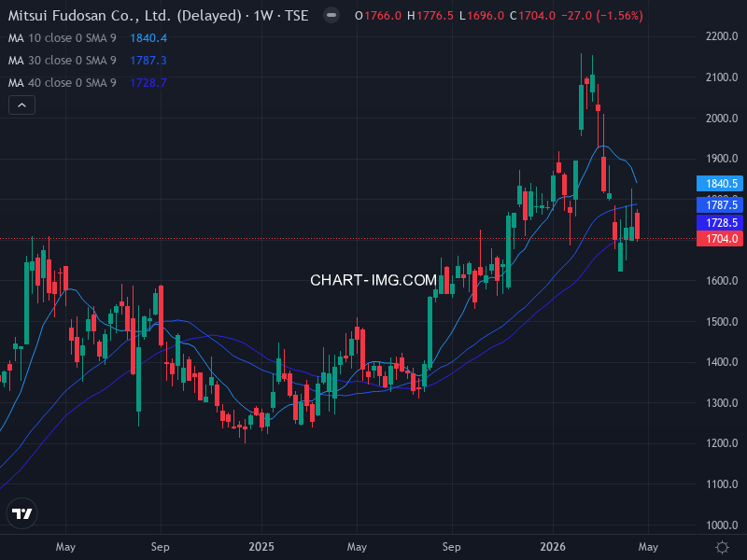Screen dimensions: 747x560
Task: Collapse the indicator legend with the chevron arrow
Action: (x=21, y=105)
